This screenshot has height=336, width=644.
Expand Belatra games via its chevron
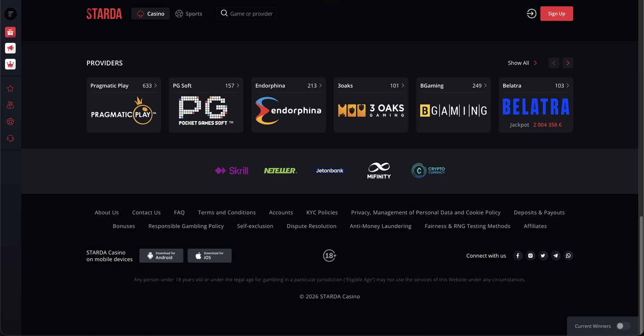[x=568, y=86]
